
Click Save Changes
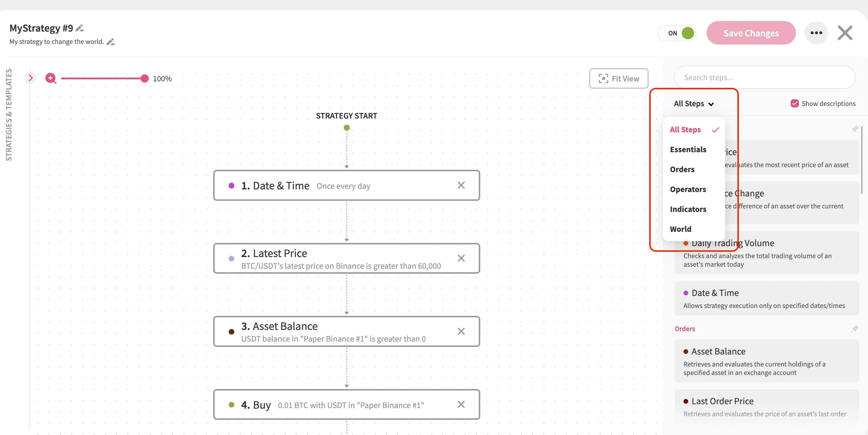(x=751, y=33)
